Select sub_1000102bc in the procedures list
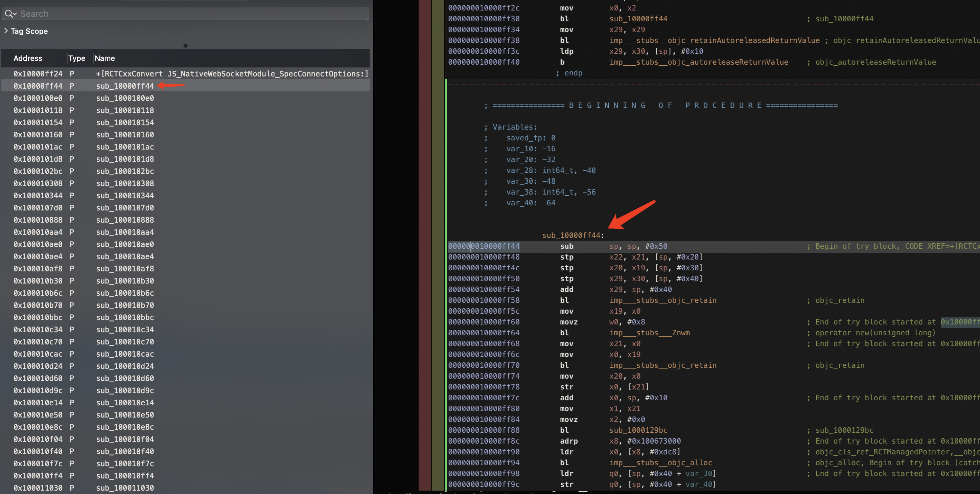The image size is (980, 494). [x=185, y=171]
